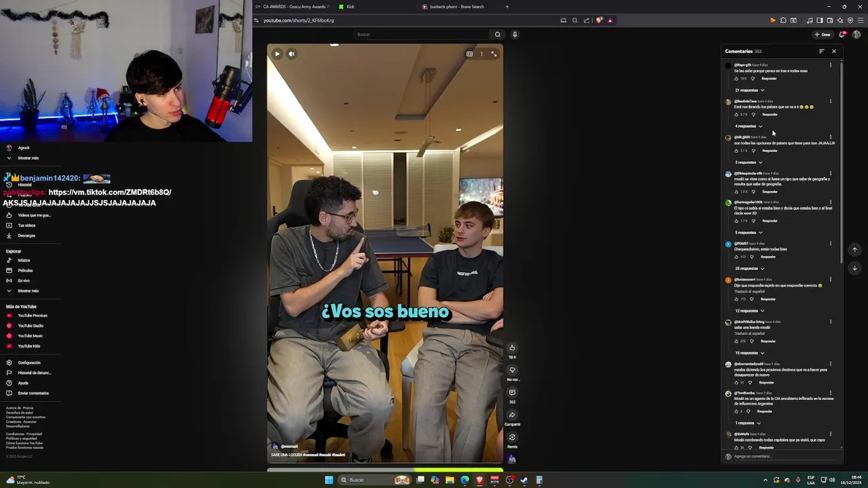Open Steam from the taskbar
This screenshot has width=868, height=488.
click(524, 480)
